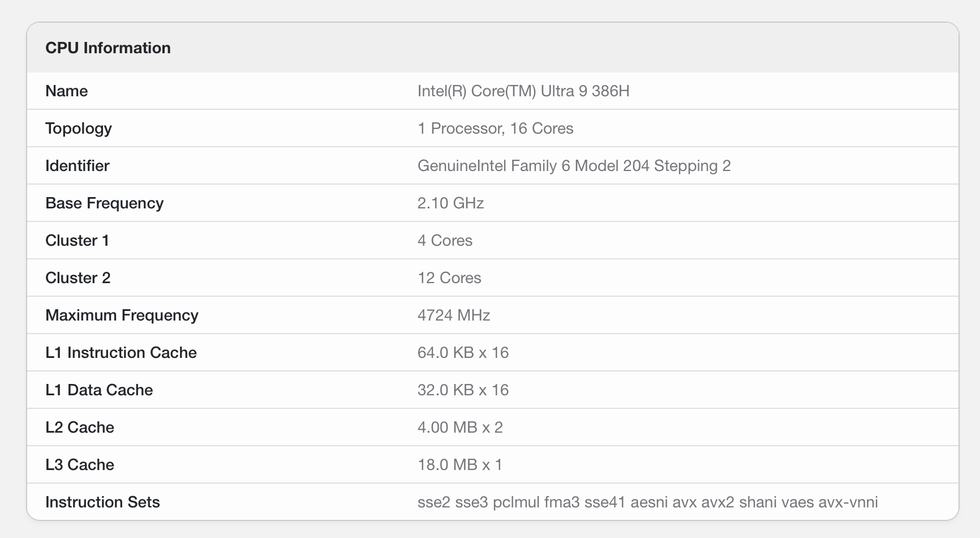Click the L3 Cache label
The image size is (980, 538).
tap(79, 465)
